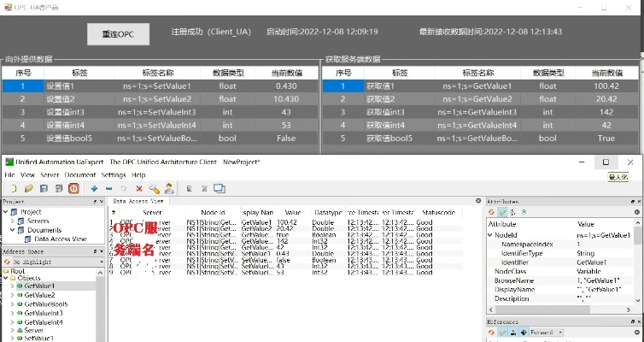Viewport: 644px width, 342px height.
Task: Click refresh icon in Attributes panel
Action: 491,211
